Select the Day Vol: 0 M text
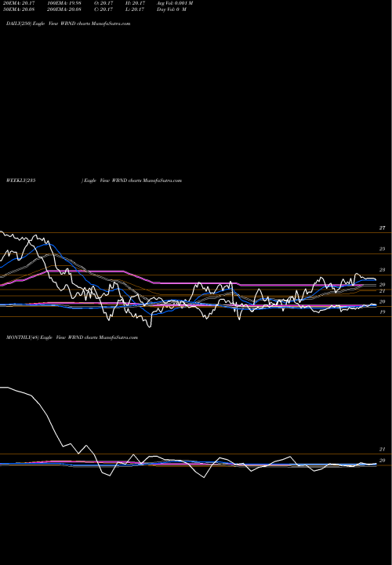 [172, 9]
